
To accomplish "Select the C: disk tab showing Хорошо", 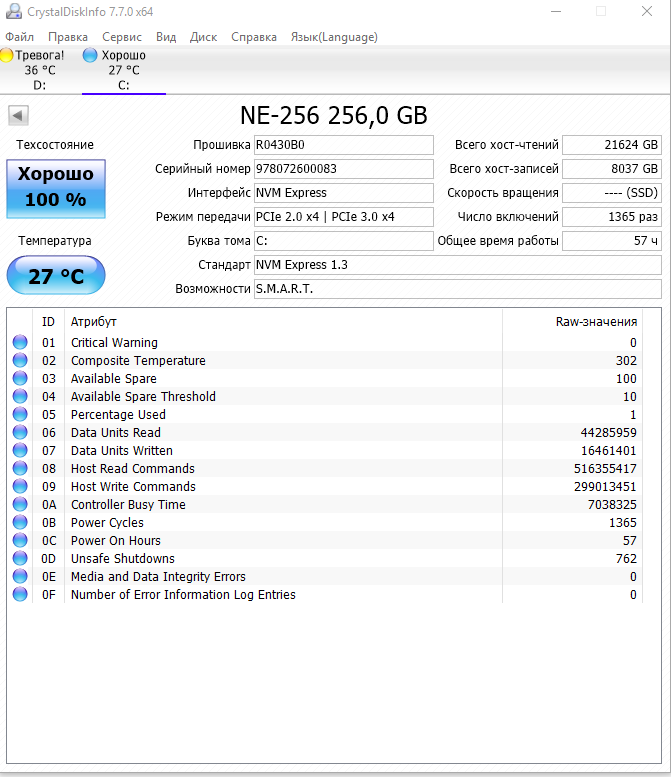I will click(124, 70).
